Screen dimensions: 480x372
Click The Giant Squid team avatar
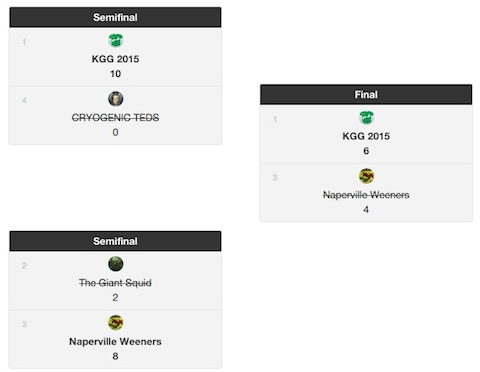(x=116, y=264)
